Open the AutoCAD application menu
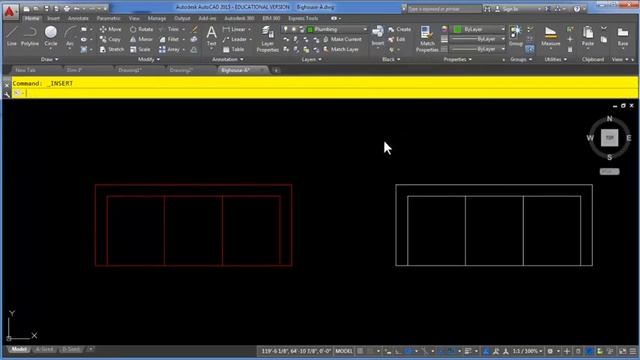This screenshot has width=640, height=360. [9, 11]
